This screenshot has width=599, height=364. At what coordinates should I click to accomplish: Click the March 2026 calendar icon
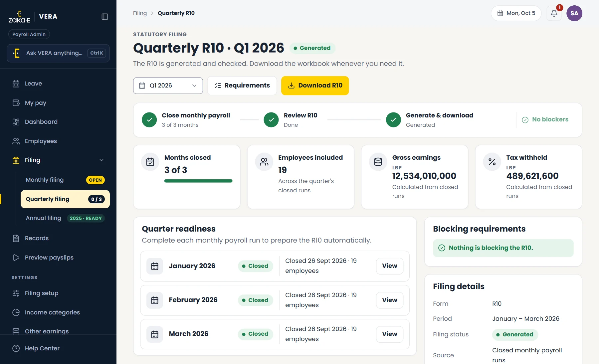coord(155,334)
